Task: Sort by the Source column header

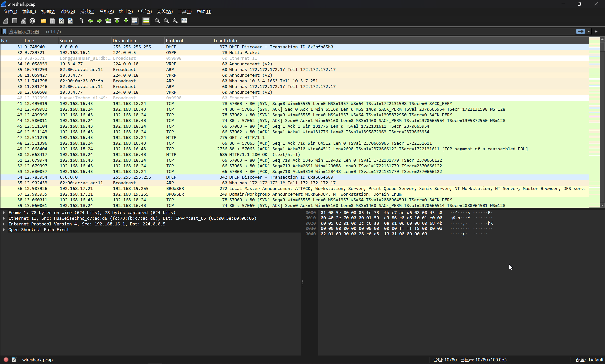Action: (85, 40)
